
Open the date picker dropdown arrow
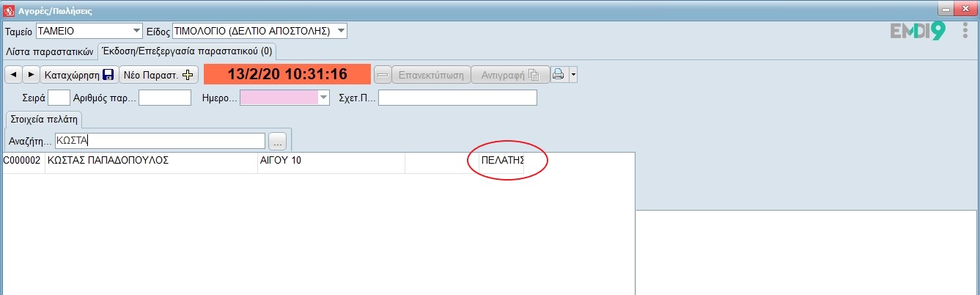click(323, 98)
